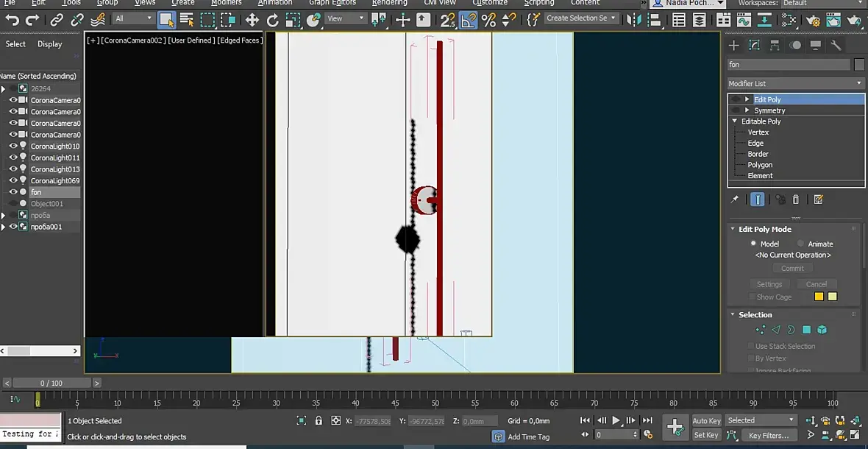Click Remove modifier trash icon
The height and width of the screenshot is (449, 868).
[795, 200]
